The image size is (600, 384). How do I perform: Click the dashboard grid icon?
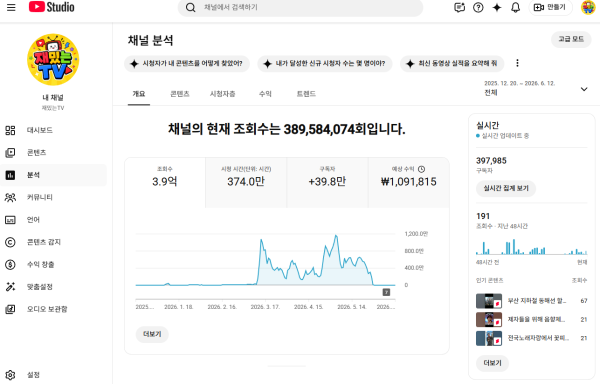10,130
